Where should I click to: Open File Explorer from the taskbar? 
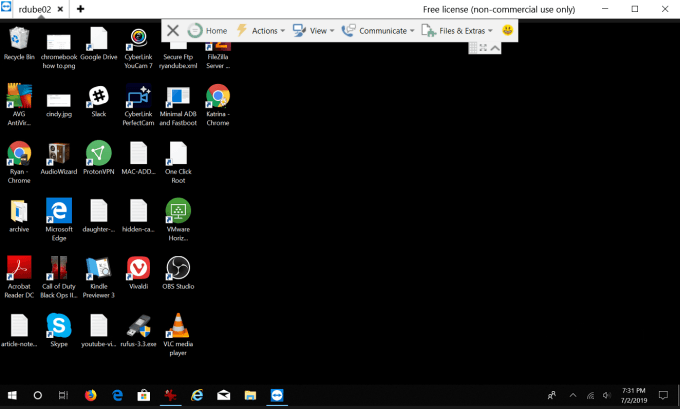(250, 395)
